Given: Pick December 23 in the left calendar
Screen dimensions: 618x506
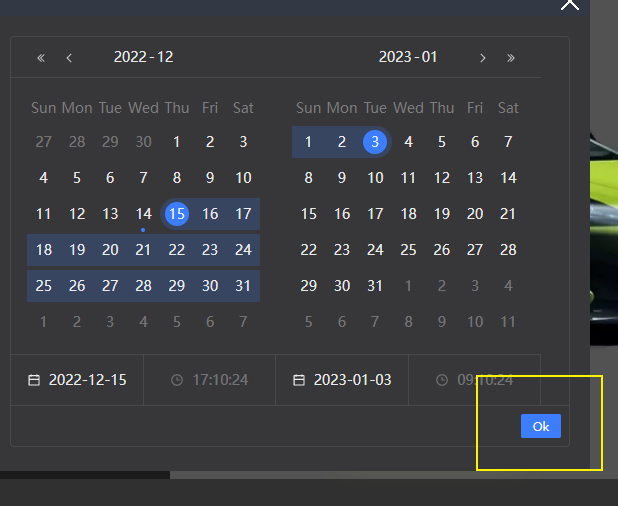Looking at the screenshot, I should (x=210, y=250).
